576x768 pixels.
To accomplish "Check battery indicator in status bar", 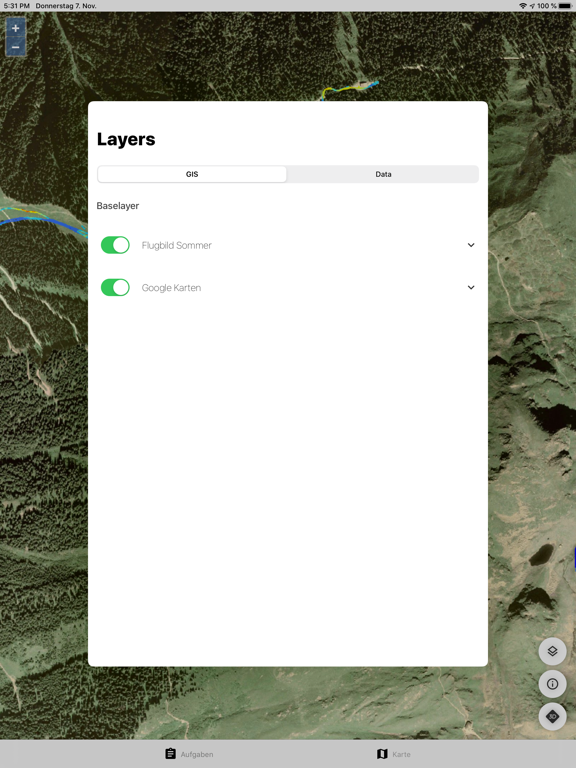I will pyautogui.click(x=565, y=6).
